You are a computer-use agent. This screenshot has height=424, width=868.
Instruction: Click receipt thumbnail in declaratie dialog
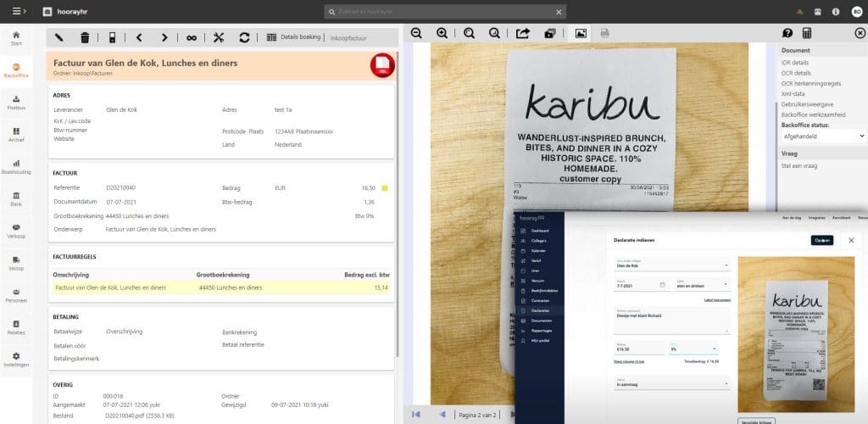(797, 334)
